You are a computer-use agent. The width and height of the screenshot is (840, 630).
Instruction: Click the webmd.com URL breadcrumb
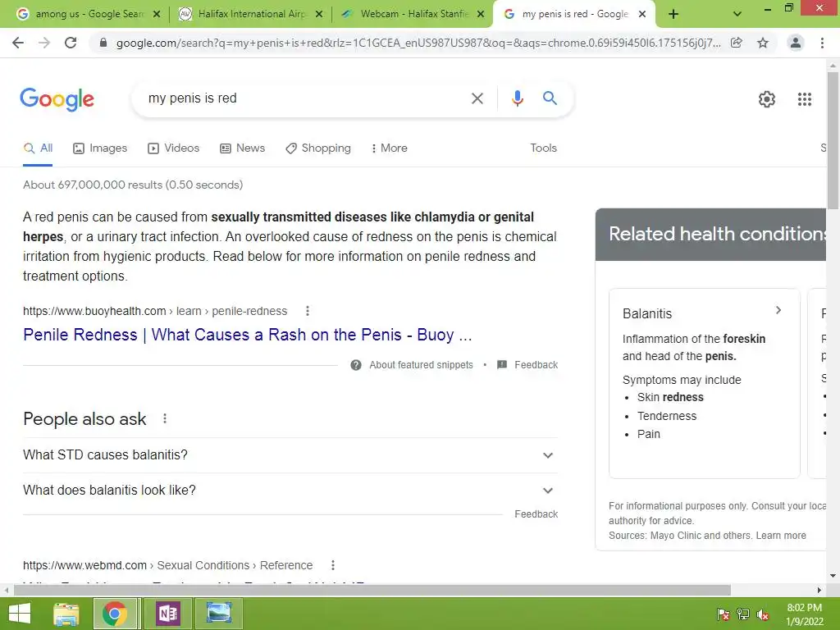point(167,565)
